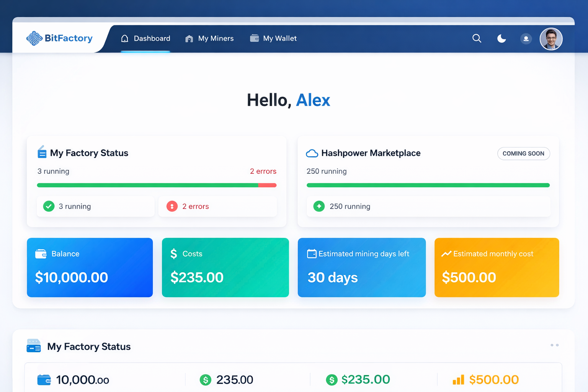Open Alex's profile avatar
Viewport: 588px width, 392px height.
pos(551,39)
